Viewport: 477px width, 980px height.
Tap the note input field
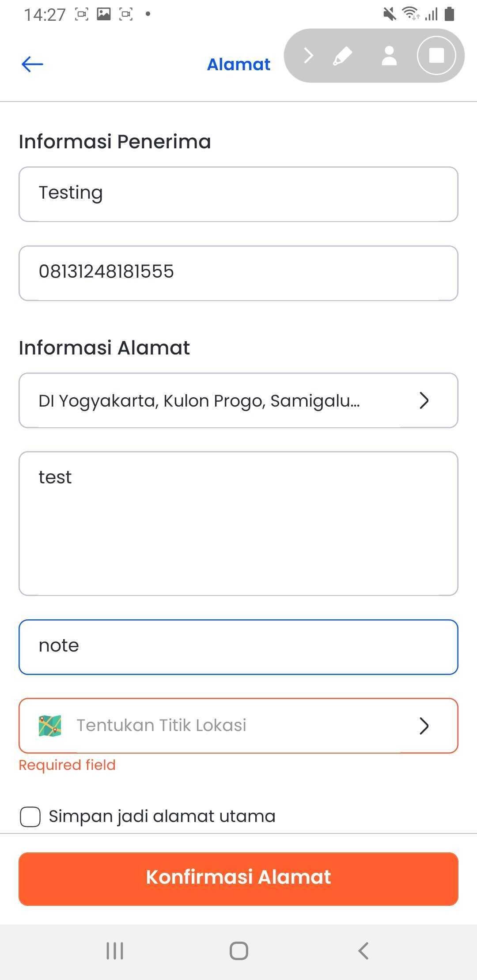tap(238, 647)
